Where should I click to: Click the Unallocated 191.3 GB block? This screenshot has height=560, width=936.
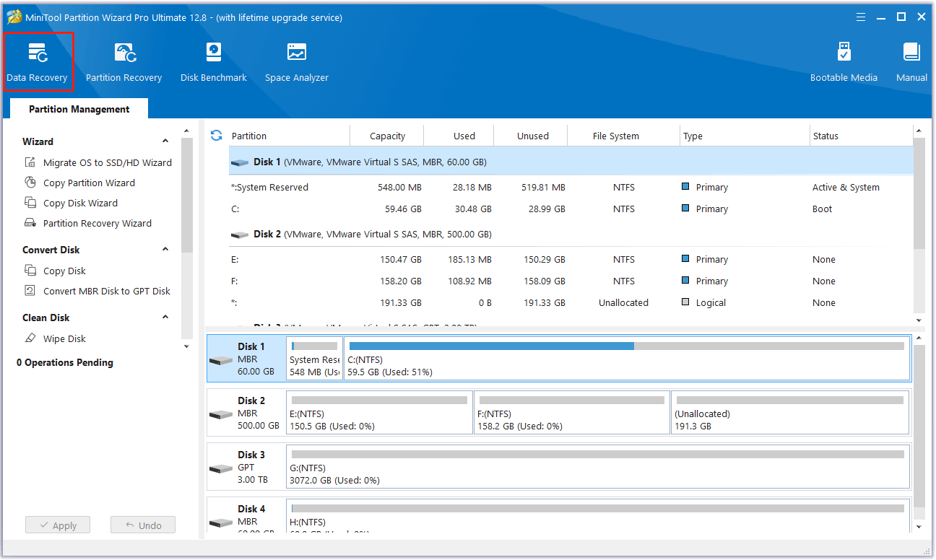click(790, 413)
